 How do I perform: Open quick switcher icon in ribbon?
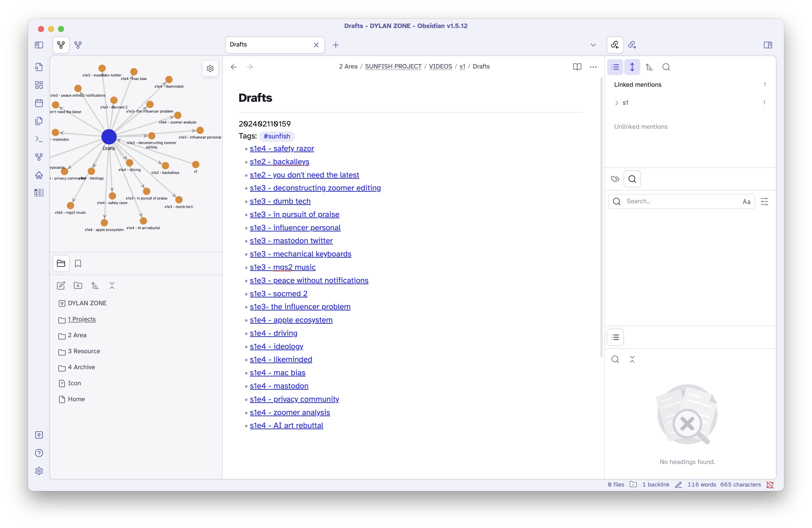click(x=39, y=67)
